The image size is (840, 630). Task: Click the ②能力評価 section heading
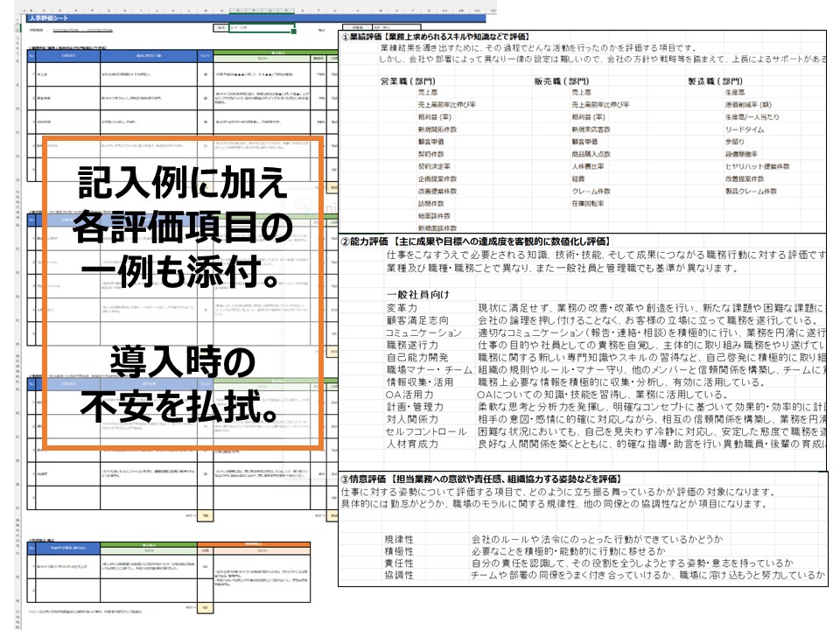(x=475, y=241)
